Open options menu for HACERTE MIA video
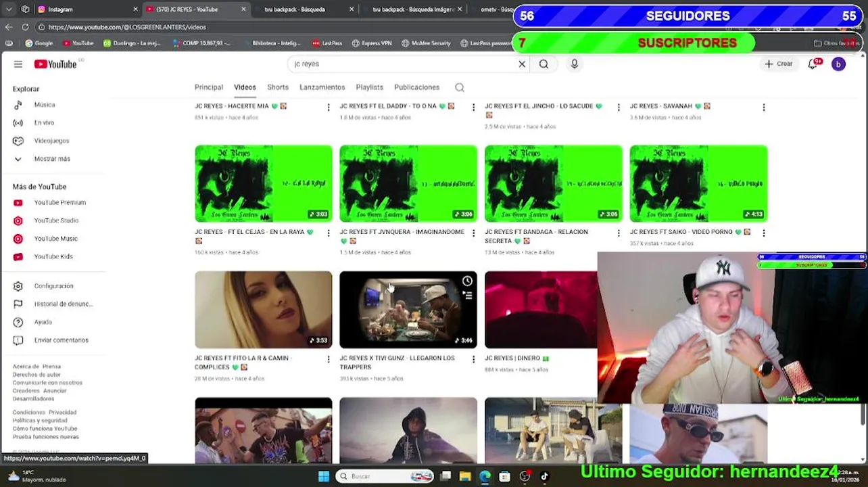 tap(329, 108)
